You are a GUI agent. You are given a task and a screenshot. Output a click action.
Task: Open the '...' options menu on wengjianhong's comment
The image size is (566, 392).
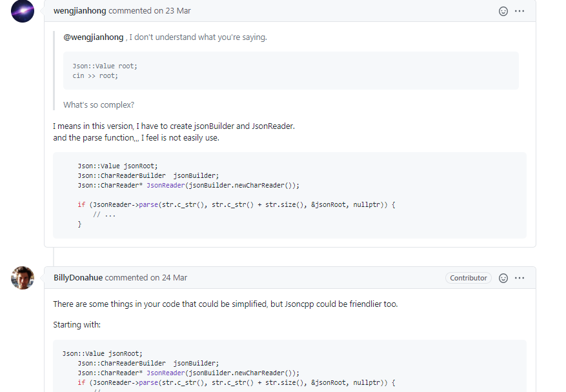point(520,11)
